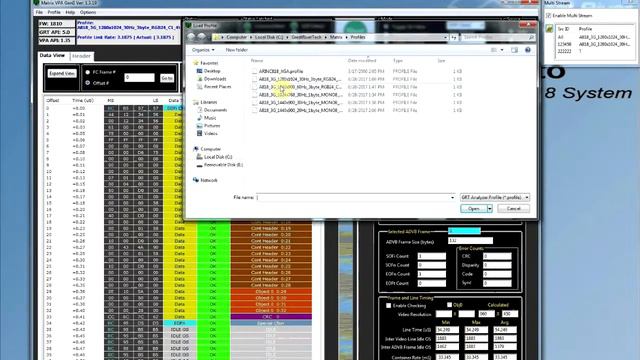The height and width of the screenshot is (360, 640).
Task: Open the Organize dropdown menu
Action: pyautogui.click(x=203, y=50)
